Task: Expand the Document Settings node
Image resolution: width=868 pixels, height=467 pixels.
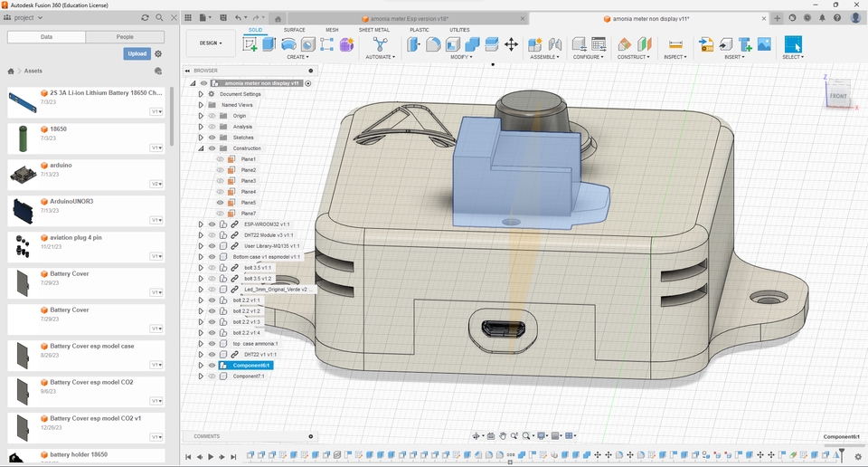Action: (x=201, y=94)
